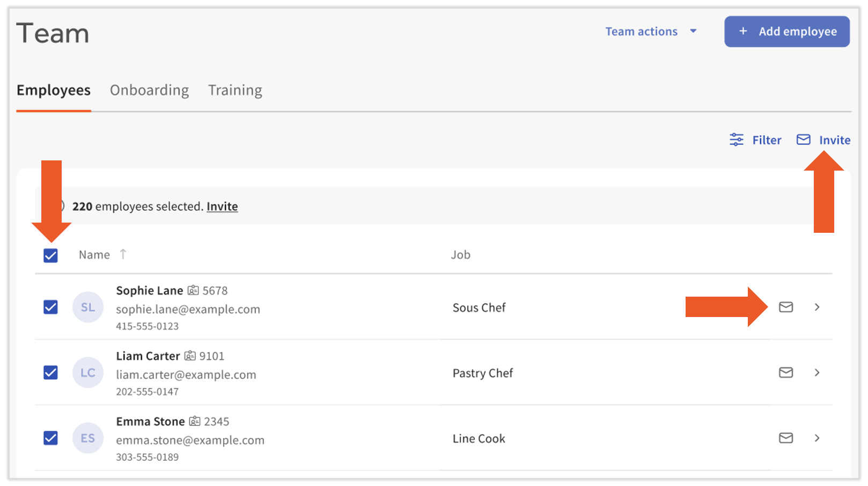Click the underlined Invite link for selected employees
The width and height of the screenshot is (868, 486).
click(x=222, y=207)
